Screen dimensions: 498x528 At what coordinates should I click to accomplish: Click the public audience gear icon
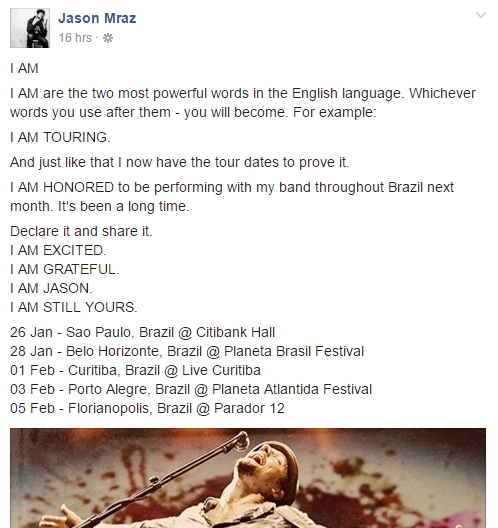[108, 38]
